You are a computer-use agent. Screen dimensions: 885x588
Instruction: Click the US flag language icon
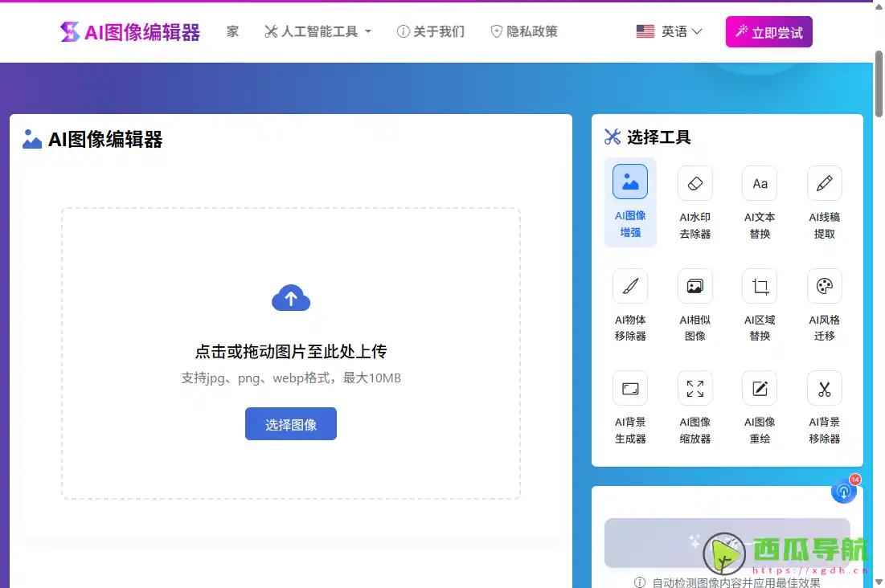tap(645, 31)
